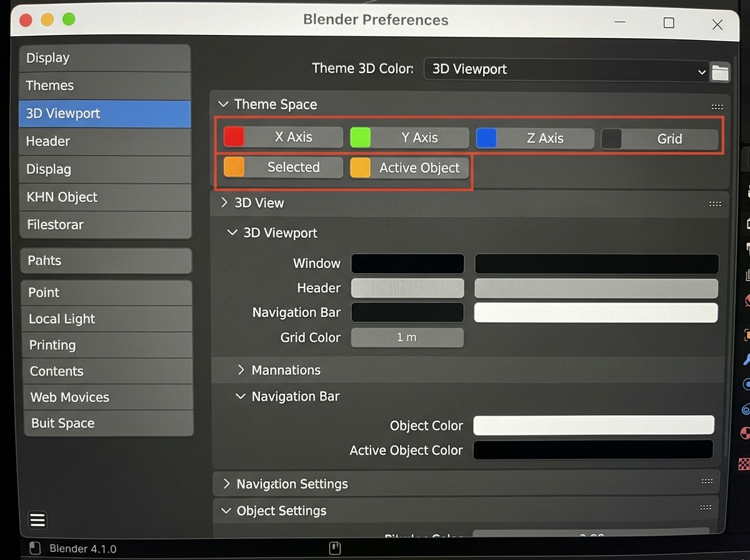Expand the 3D View section
The height and width of the screenshot is (560, 750).
point(225,202)
